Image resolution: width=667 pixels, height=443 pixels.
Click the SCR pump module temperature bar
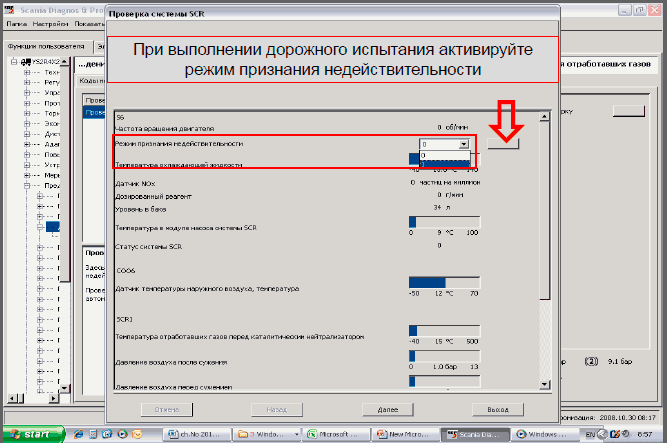413,222
